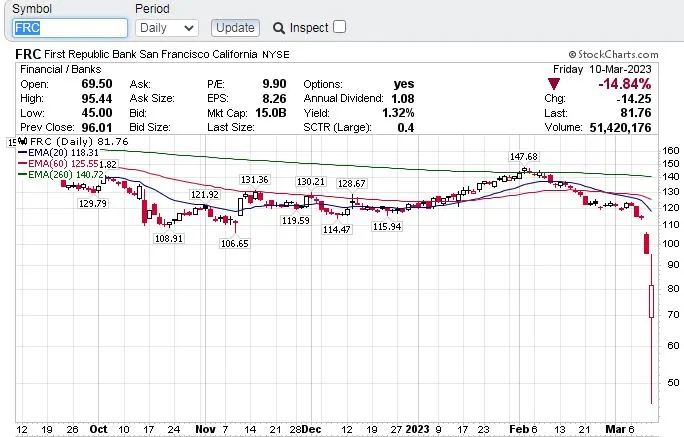Click the -14.84% change value
The height and width of the screenshot is (437, 684).
[x=625, y=84]
